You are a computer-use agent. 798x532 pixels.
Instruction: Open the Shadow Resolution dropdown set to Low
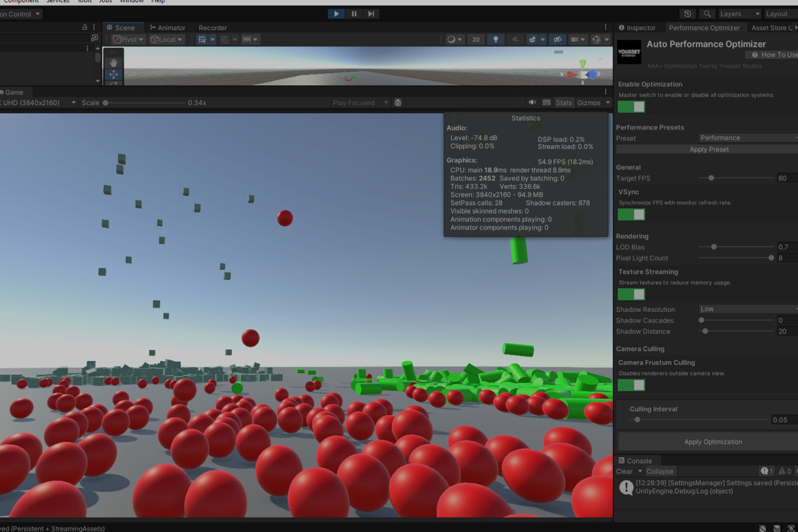pos(748,309)
